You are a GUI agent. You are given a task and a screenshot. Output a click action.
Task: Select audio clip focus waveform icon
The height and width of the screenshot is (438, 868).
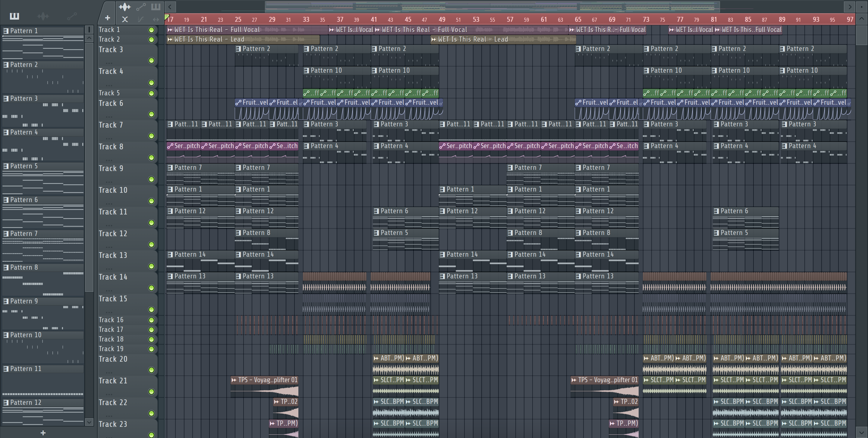click(x=125, y=7)
